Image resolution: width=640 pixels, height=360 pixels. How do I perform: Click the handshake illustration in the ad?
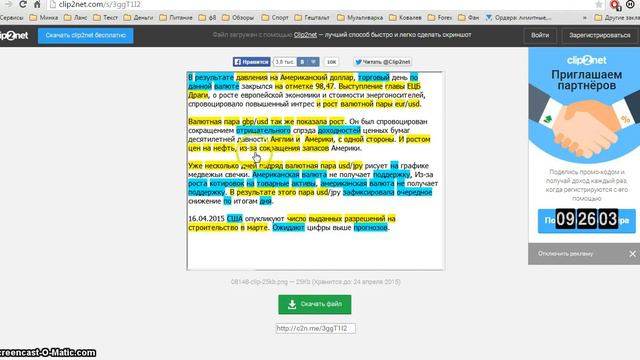[585, 130]
